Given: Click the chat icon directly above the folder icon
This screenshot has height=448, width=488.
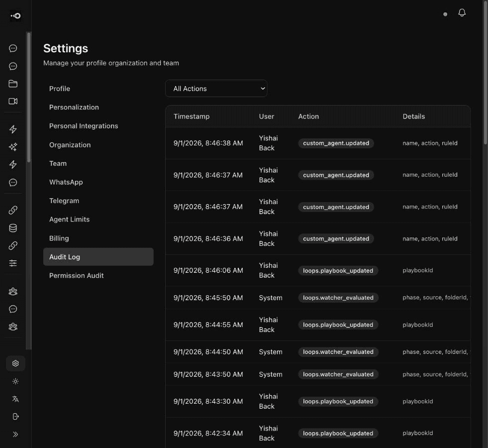Looking at the screenshot, I should point(13,66).
